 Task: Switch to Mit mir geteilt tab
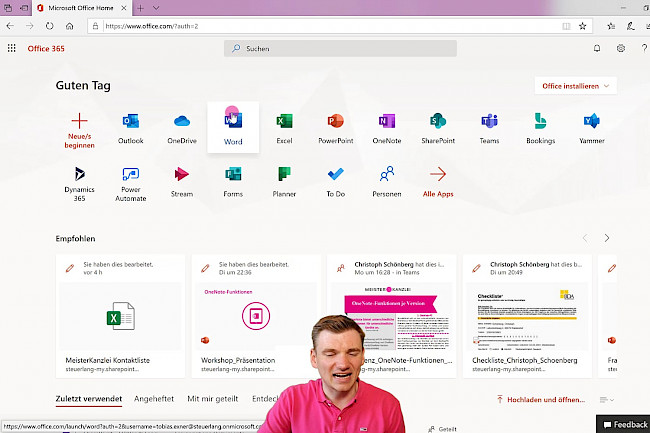point(213,399)
